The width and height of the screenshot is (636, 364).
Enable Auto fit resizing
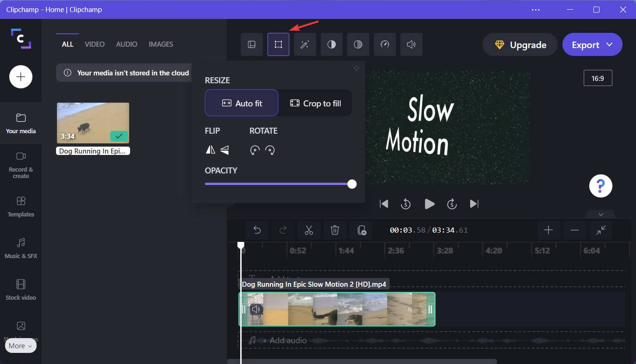coord(241,103)
